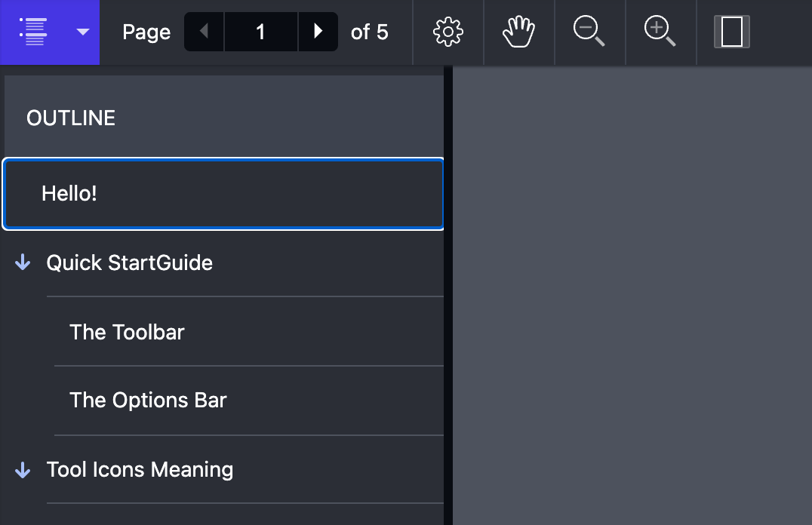Open the sidebar panel dropdown arrow
This screenshot has width=812, height=525.
[x=83, y=32]
